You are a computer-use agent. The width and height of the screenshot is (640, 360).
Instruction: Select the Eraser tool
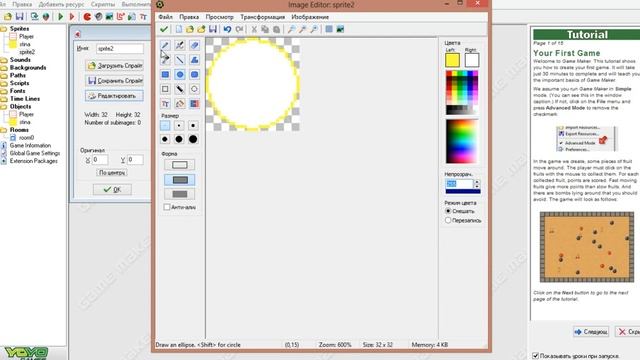coord(194,45)
